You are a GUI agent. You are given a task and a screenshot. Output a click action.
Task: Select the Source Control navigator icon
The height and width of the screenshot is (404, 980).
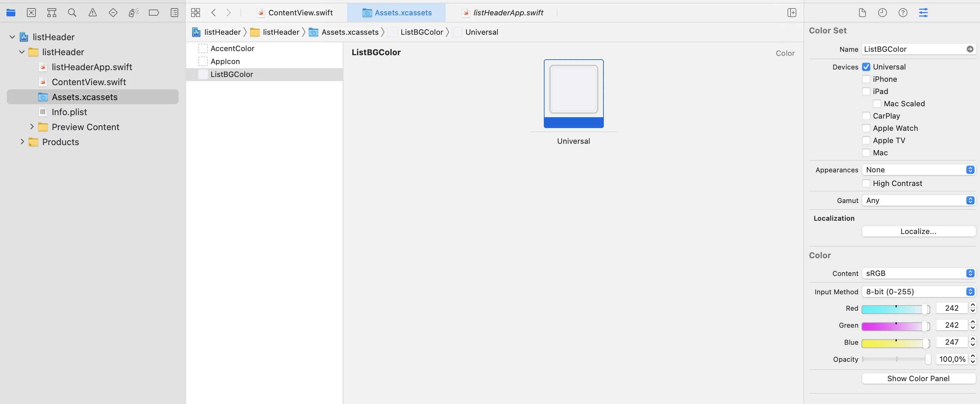click(31, 13)
